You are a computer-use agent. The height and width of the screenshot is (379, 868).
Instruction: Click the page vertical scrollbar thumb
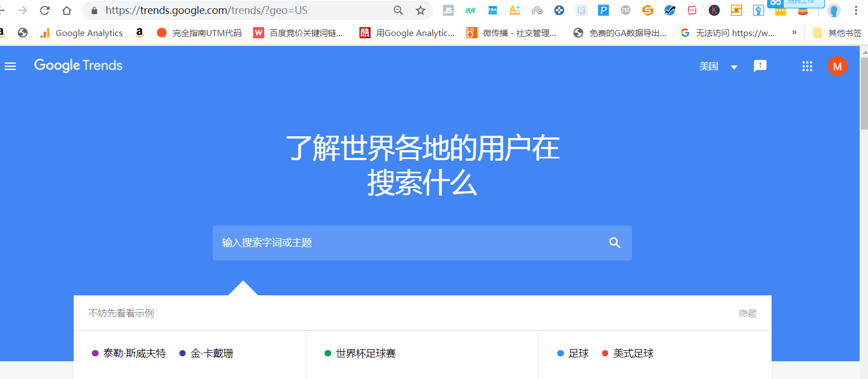tap(864, 93)
